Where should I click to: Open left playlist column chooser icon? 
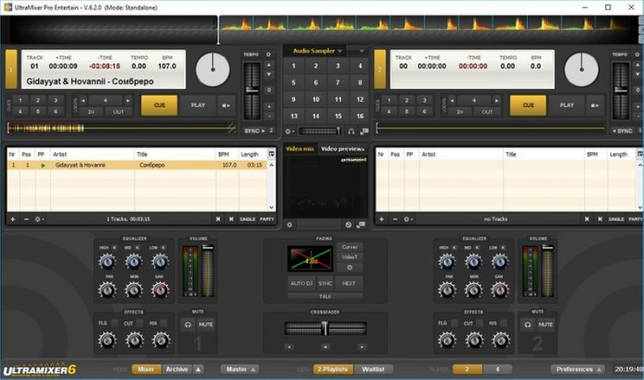[x=271, y=154]
